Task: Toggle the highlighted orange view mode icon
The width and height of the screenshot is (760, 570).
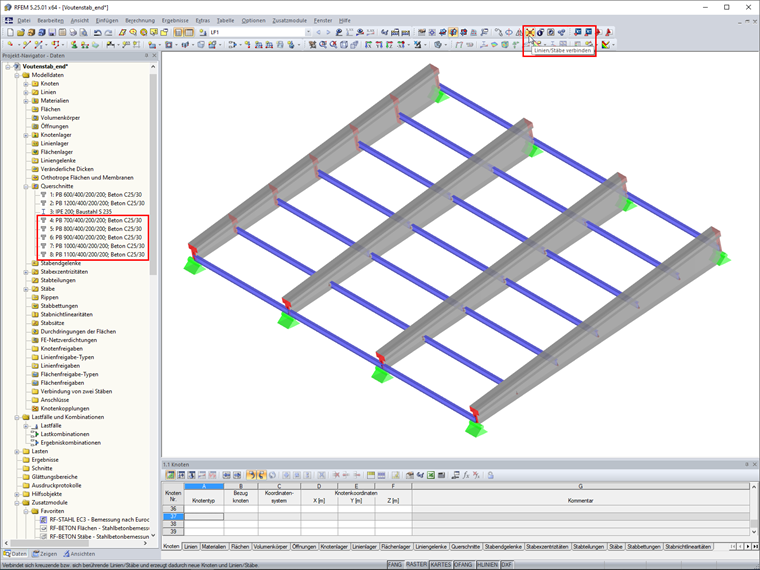Action: (x=453, y=32)
